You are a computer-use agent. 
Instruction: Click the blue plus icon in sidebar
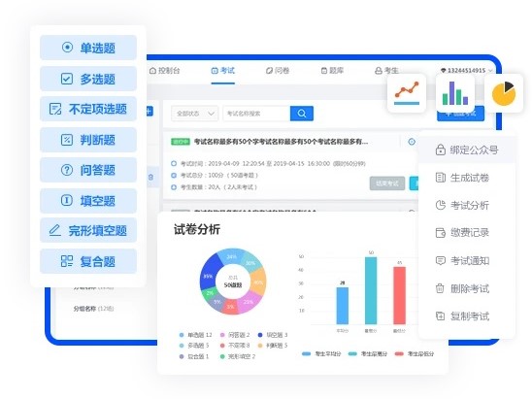pos(150,111)
